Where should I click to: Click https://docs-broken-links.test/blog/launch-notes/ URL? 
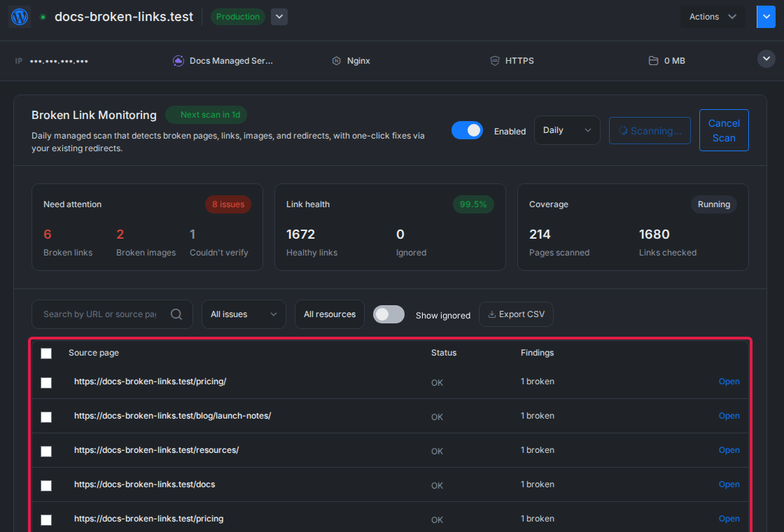(172, 416)
